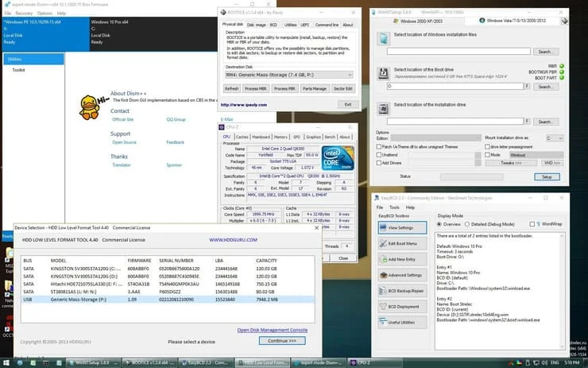Open View Settings in EasyBCD toolbox
The width and height of the screenshot is (588, 368).
(x=402, y=227)
